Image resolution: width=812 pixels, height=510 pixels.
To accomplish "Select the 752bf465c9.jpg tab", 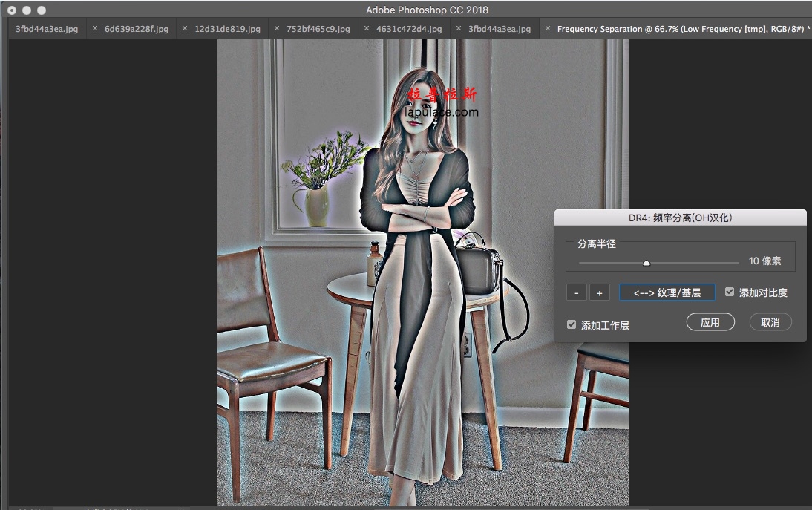I will (318, 29).
